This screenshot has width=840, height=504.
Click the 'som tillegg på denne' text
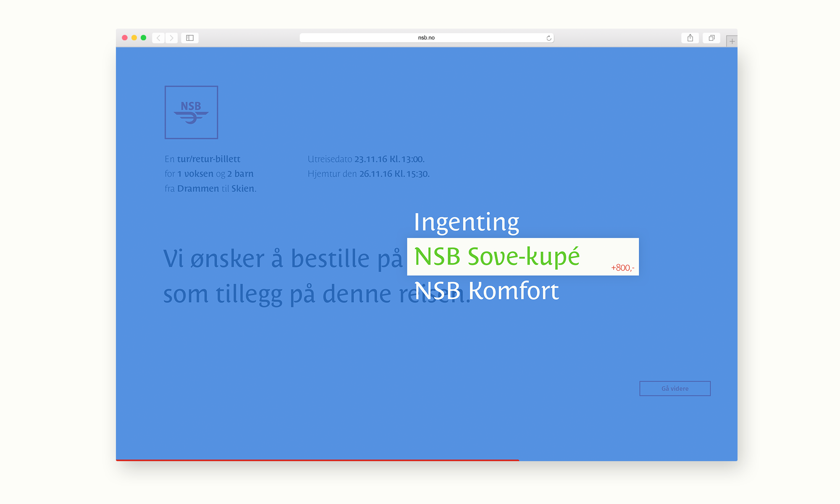coord(277,294)
